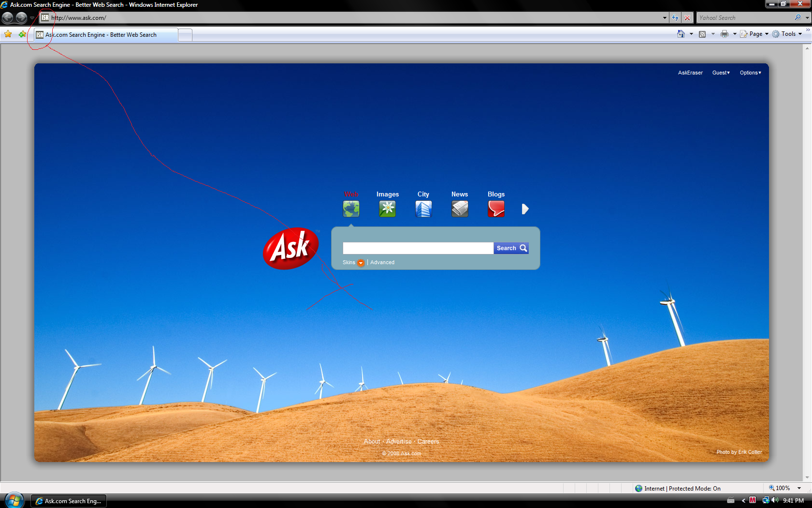Select the Ask.com Search Engine tab

[x=105, y=35]
